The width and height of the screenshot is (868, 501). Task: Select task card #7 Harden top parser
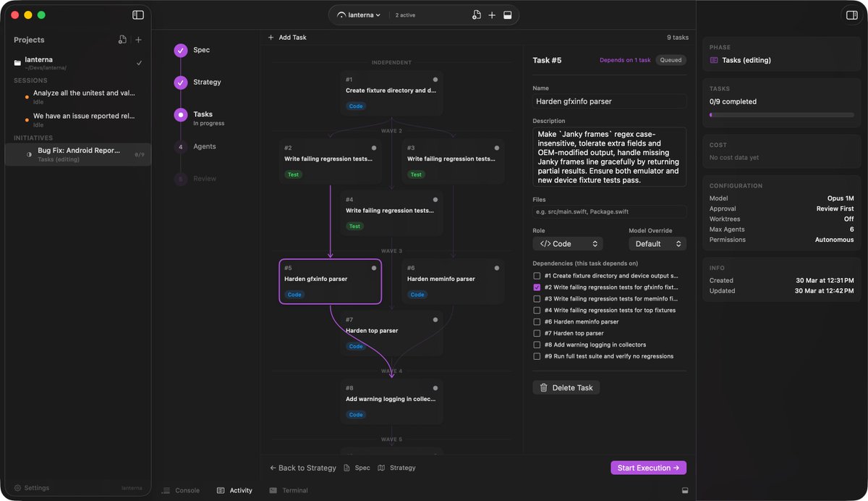pos(391,333)
